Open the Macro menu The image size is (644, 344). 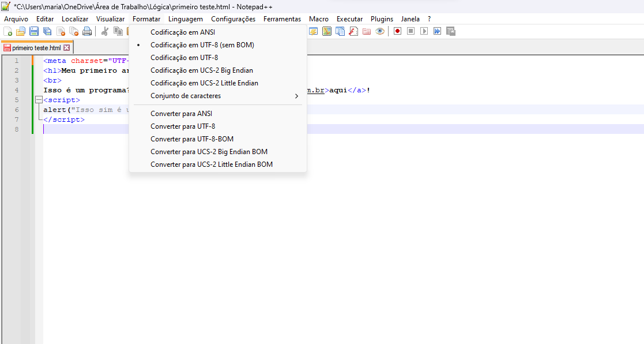tap(319, 19)
